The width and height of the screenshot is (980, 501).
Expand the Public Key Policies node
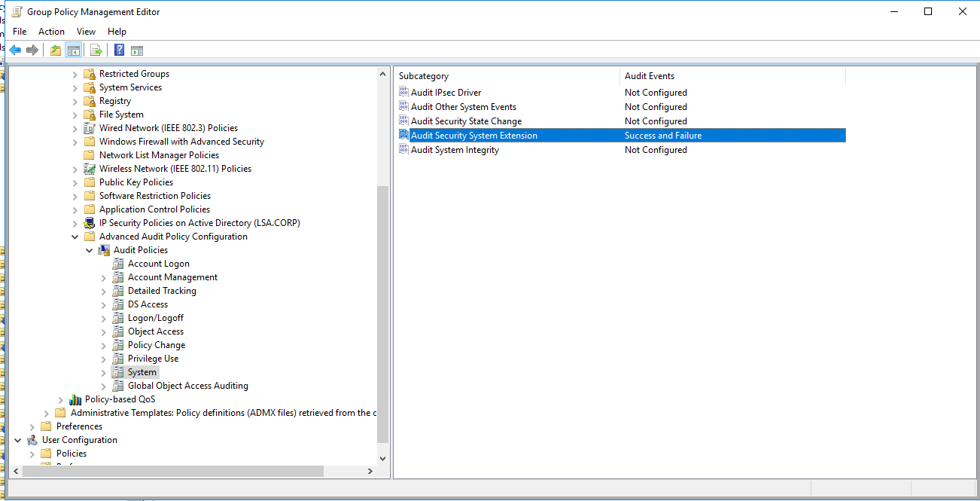[75, 182]
